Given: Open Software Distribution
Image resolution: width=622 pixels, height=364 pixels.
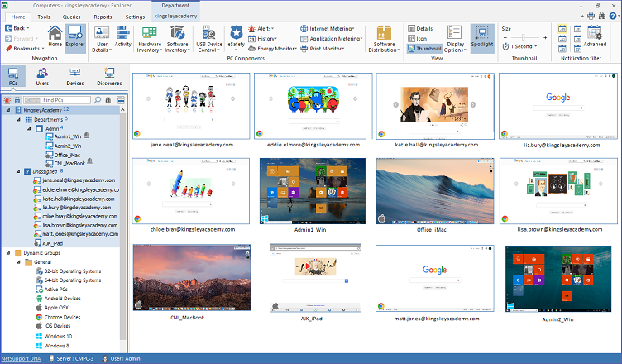Looking at the screenshot, I should click(384, 39).
